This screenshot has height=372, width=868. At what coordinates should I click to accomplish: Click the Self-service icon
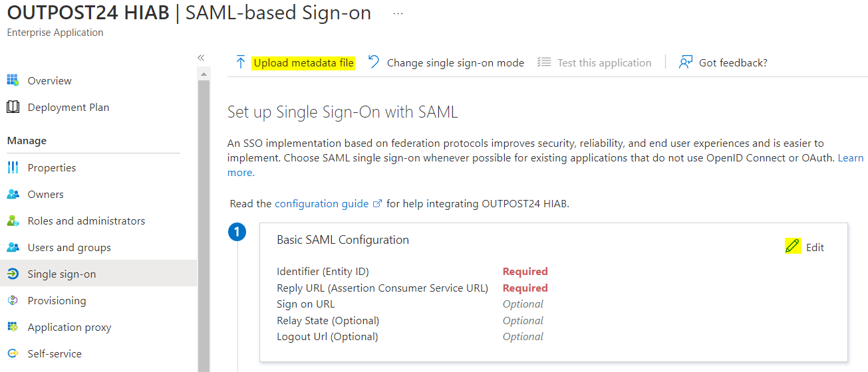click(x=13, y=353)
